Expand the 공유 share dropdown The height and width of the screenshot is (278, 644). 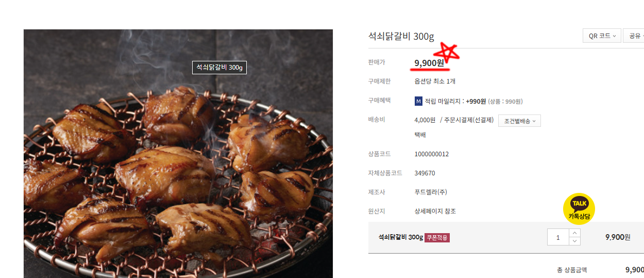click(x=634, y=36)
